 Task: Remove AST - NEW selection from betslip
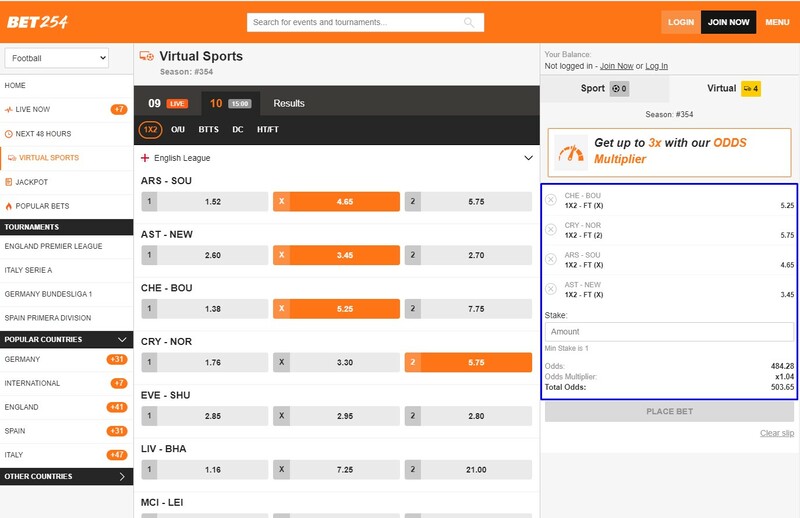pyautogui.click(x=551, y=289)
